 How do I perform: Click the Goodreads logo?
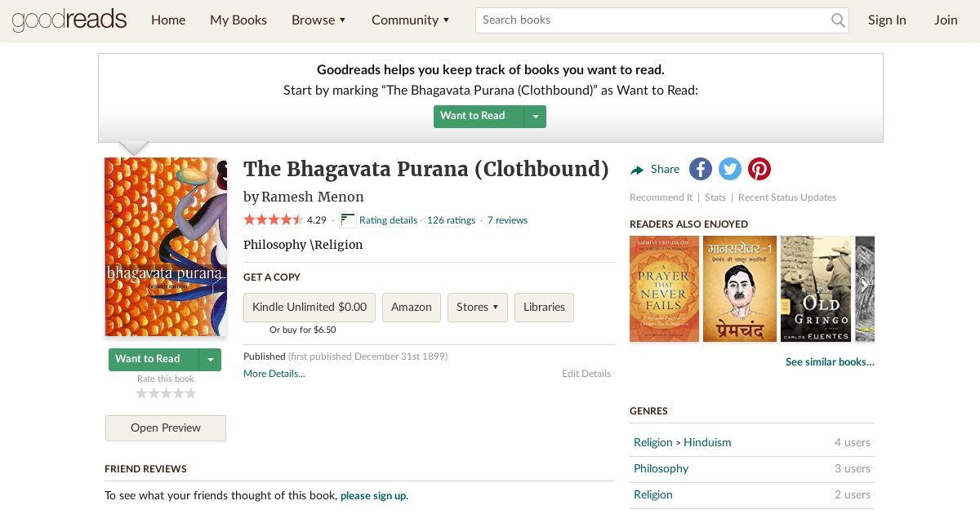(x=69, y=20)
